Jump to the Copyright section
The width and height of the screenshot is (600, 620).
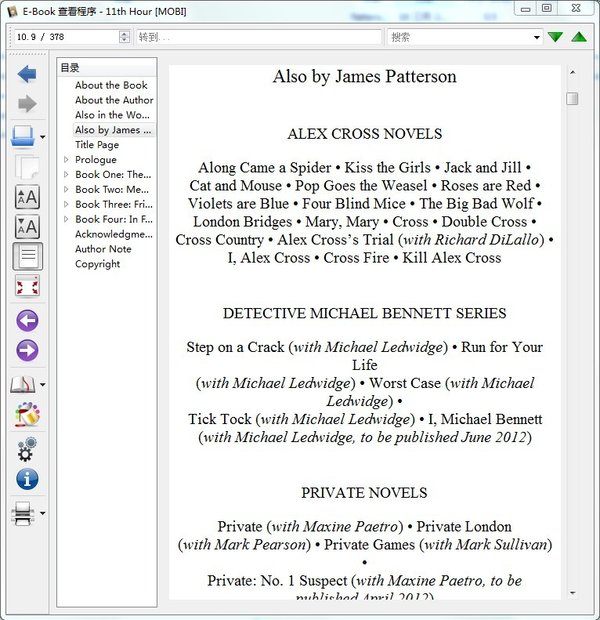[97, 264]
